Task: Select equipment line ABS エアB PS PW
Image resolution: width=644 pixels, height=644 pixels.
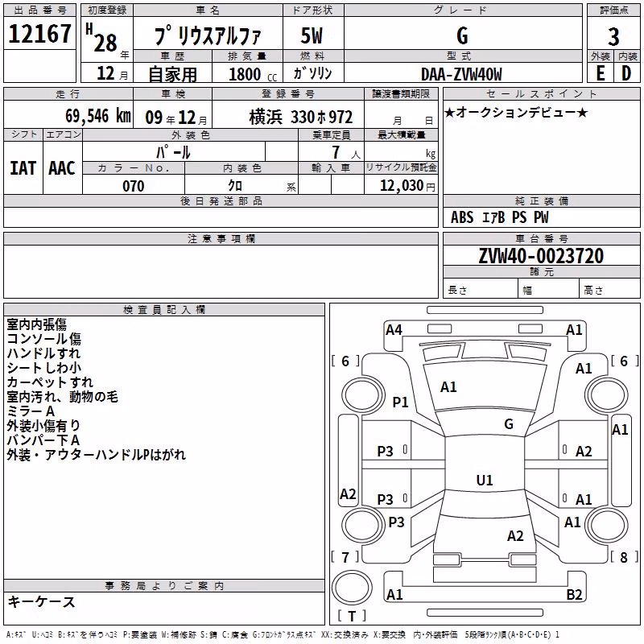Action: [499, 217]
